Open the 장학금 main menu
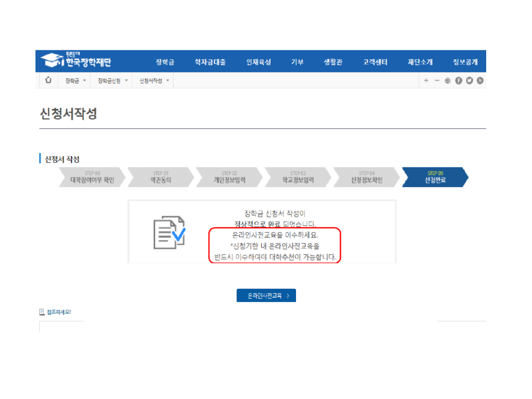This screenshot has width=532, height=399. coord(165,62)
